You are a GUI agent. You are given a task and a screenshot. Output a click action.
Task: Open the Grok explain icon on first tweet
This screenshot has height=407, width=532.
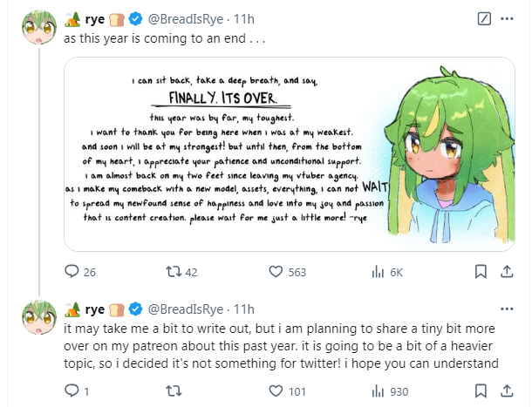click(x=485, y=18)
